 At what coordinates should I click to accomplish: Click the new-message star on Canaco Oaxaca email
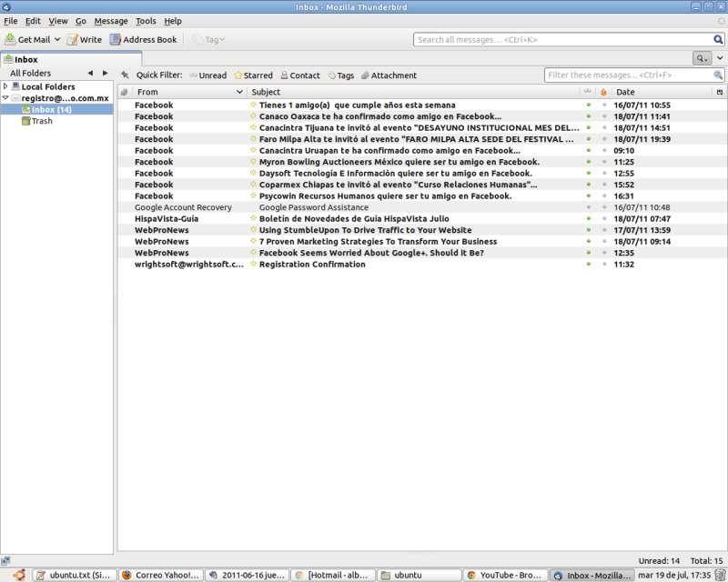tap(253, 116)
